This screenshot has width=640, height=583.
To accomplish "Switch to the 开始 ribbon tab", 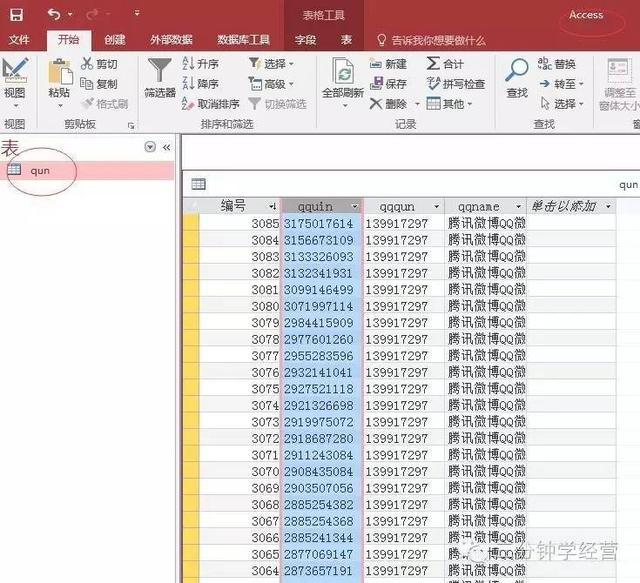I will (x=68, y=40).
